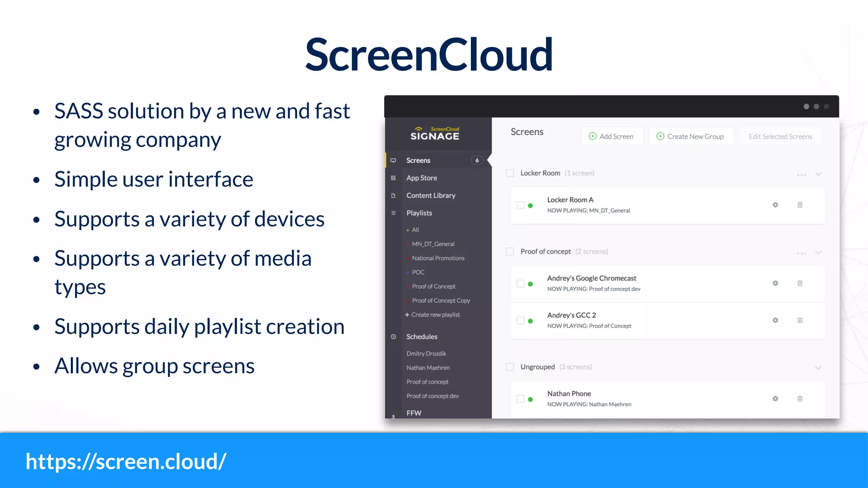Select Proof of Concept playlist
This screenshot has height=488, width=868.
point(434,286)
